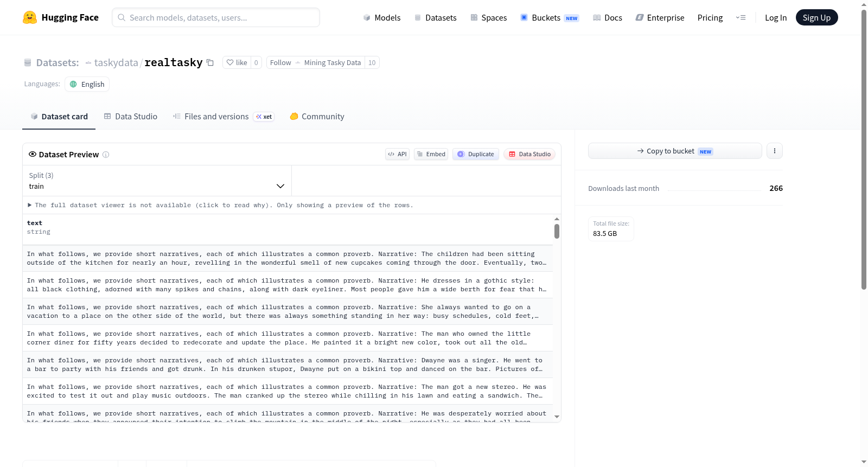Open the three-dot options menu

(775, 151)
